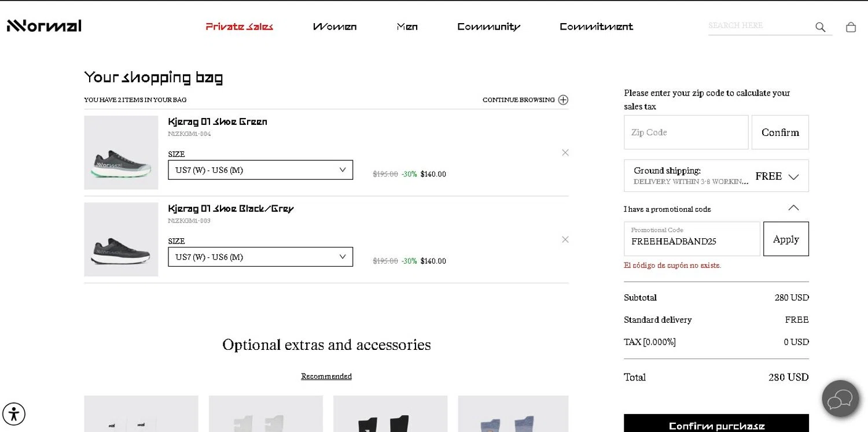Open the Women menu

(x=334, y=27)
